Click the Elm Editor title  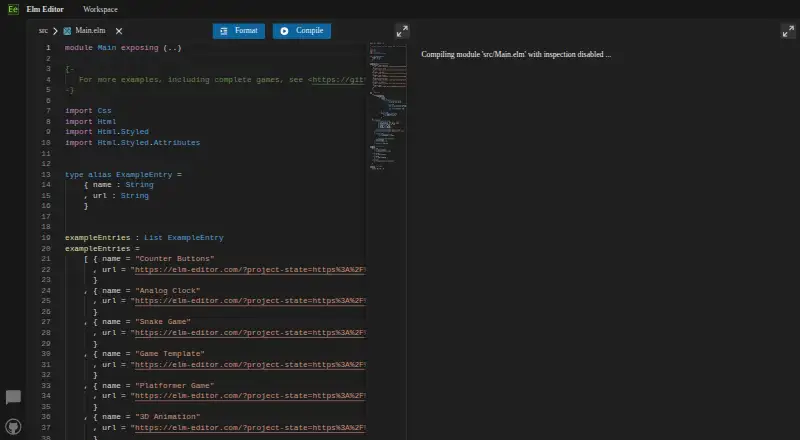45,9
